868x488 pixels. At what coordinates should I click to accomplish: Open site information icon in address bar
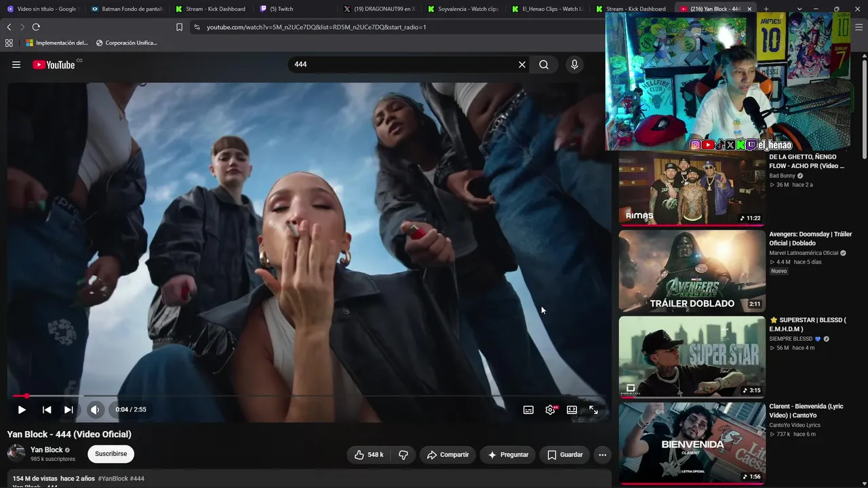pos(197,27)
